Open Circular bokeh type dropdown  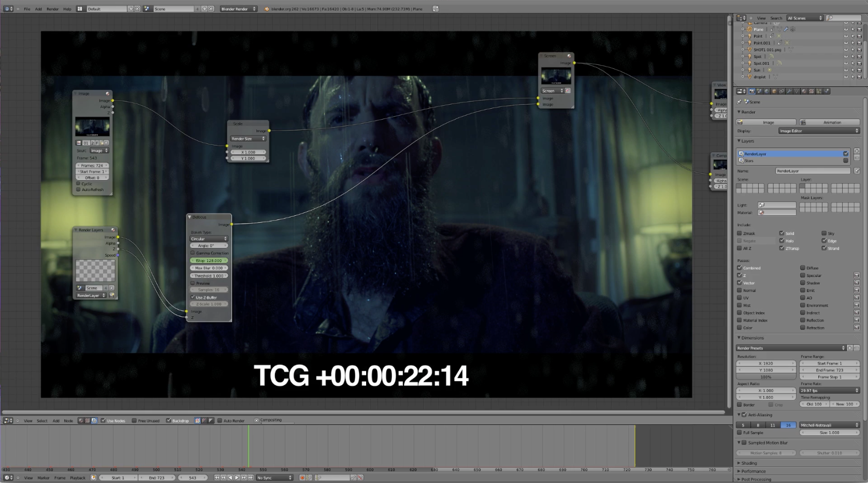(209, 239)
